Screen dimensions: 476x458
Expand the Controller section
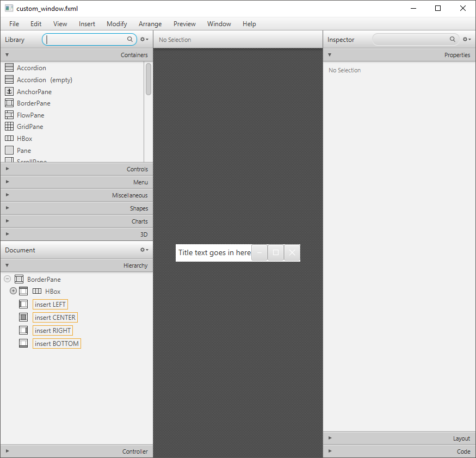[7, 451]
